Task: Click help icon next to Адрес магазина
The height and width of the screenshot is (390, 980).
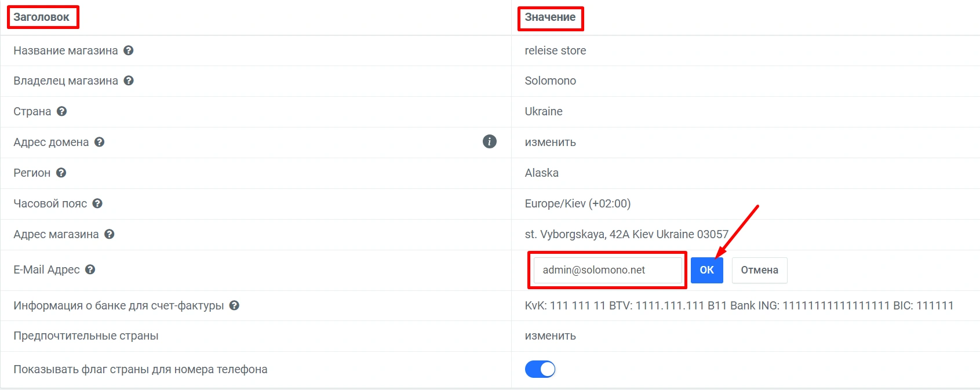Action: click(110, 234)
